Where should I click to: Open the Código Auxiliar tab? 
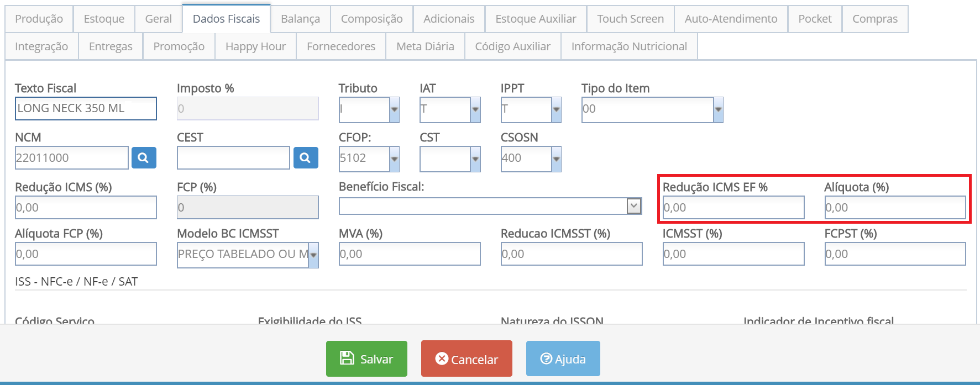coord(512,46)
